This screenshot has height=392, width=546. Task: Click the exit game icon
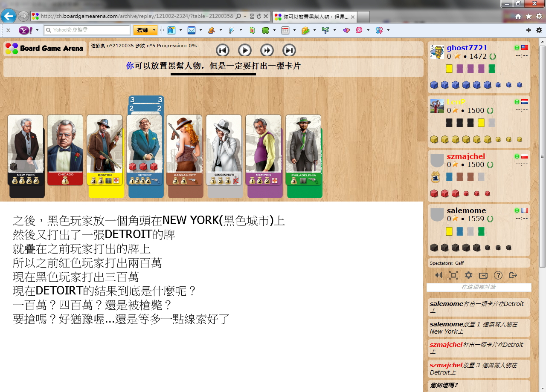click(x=513, y=275)
